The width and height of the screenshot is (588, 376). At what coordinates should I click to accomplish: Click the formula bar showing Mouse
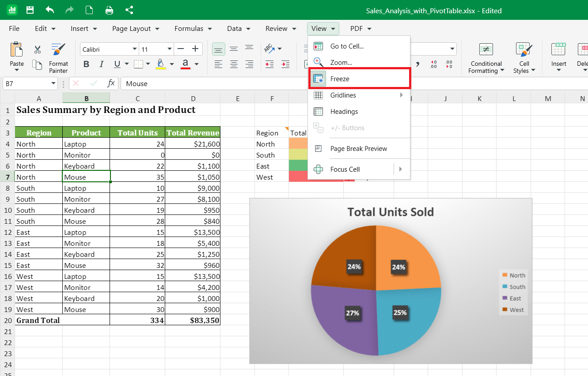click(x=353, y=83)
